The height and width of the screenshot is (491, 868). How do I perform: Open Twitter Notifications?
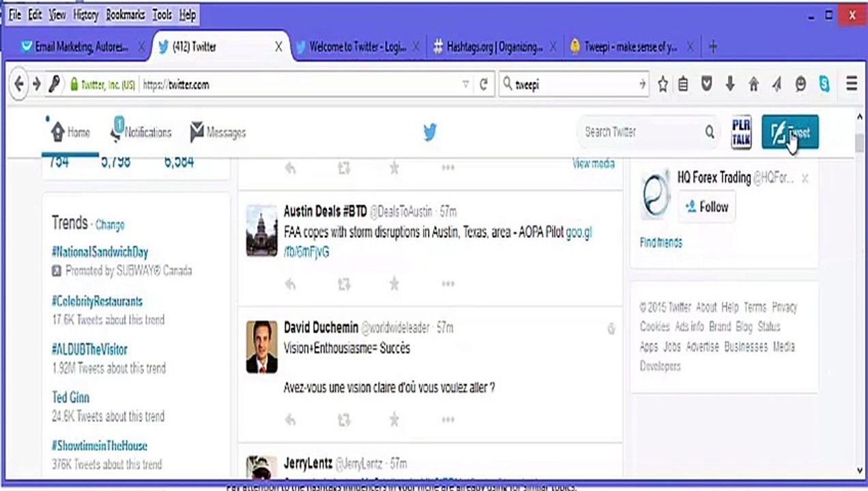coord(142,132)
